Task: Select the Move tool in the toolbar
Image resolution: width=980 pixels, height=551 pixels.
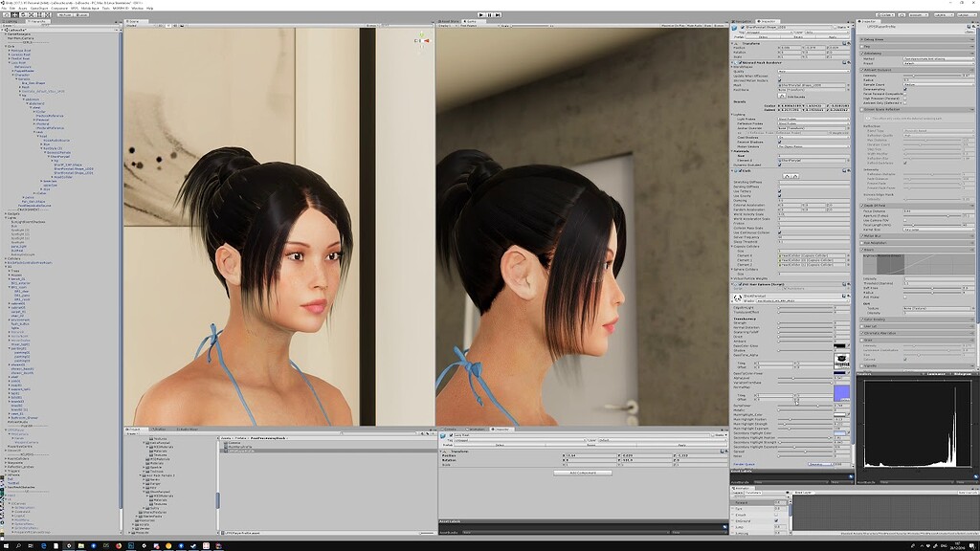Action: pos(14,15)
